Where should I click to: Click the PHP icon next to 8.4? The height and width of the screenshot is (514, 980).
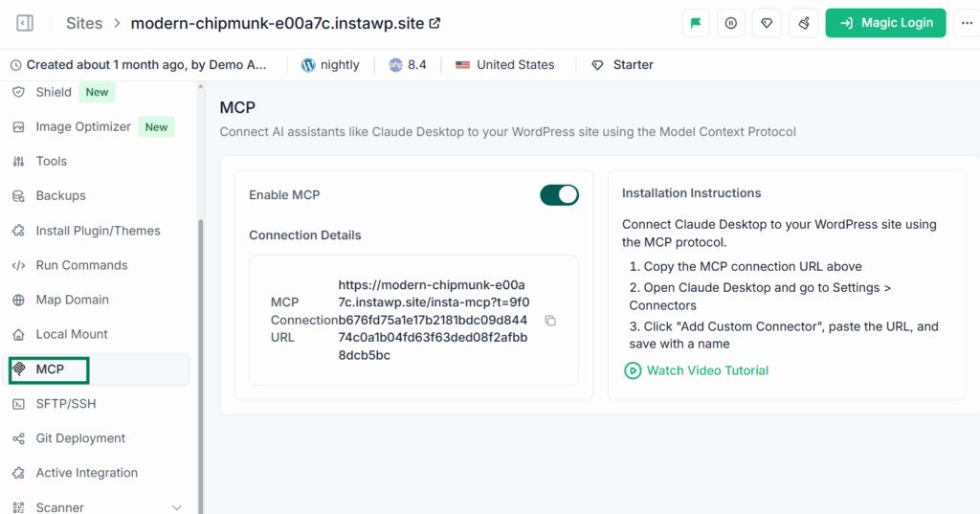click(395, 65)
